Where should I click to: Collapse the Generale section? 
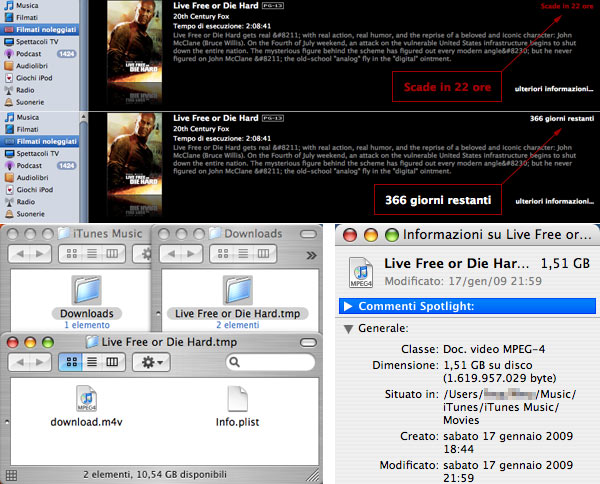(348, 328)
